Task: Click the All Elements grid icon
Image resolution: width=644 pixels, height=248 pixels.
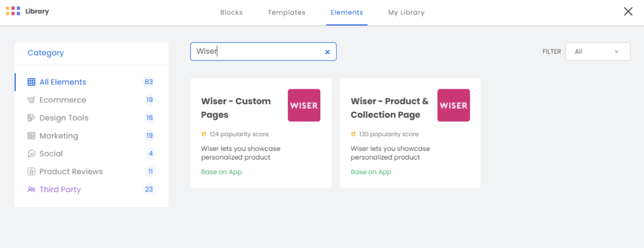Action: coord(31,82)
